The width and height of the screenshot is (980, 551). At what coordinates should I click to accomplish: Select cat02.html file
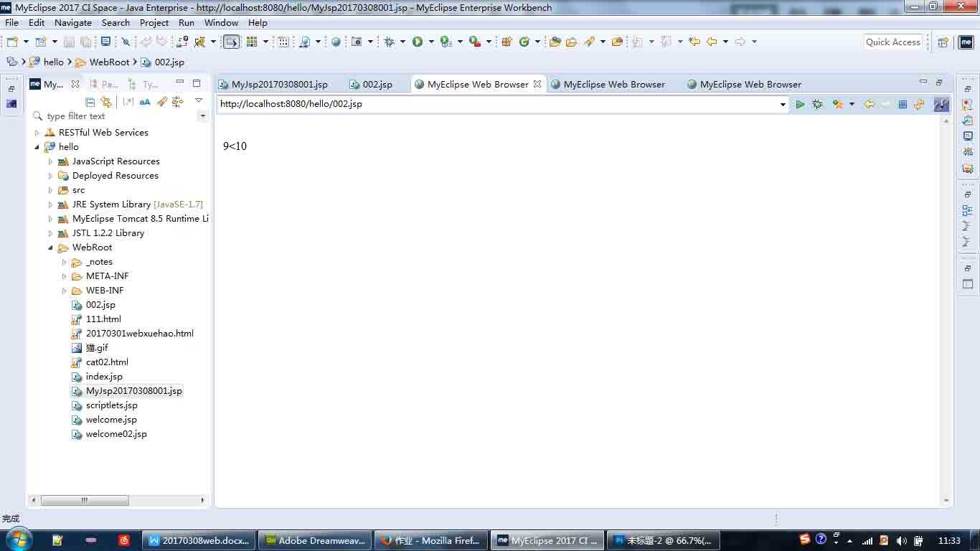point(107,362)
